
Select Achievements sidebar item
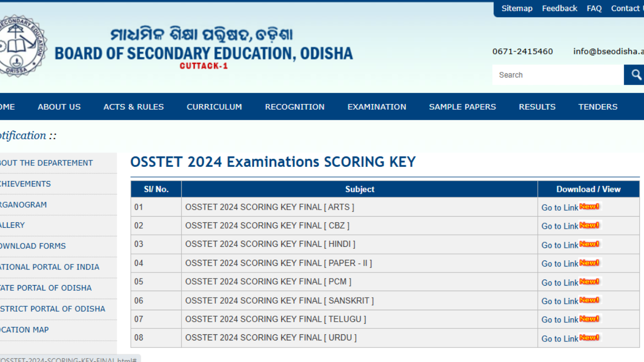pyautogui.click(x=25, y=184)
